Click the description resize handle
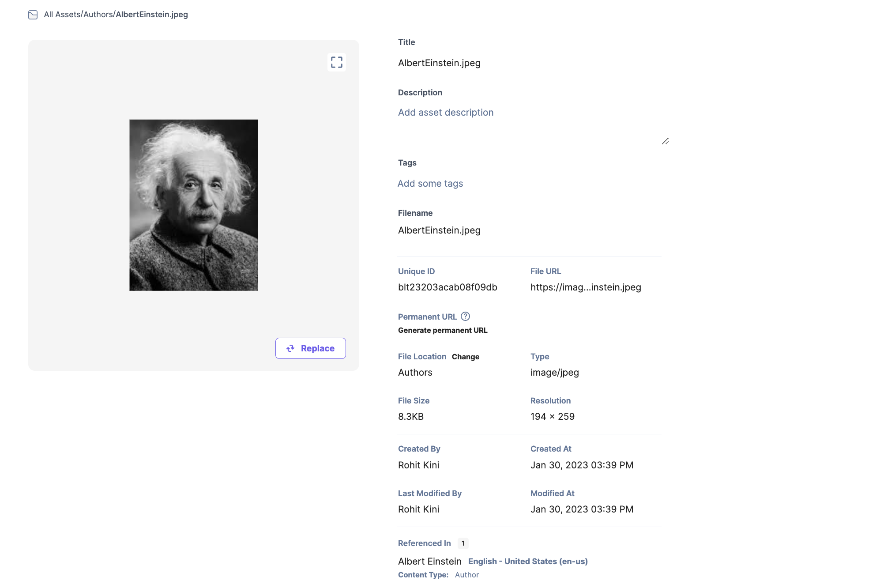This screenshot has width=880, height=588. click(665, 141)
